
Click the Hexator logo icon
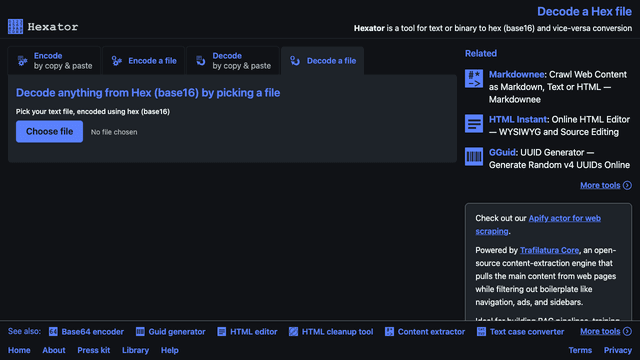point(16,27)
